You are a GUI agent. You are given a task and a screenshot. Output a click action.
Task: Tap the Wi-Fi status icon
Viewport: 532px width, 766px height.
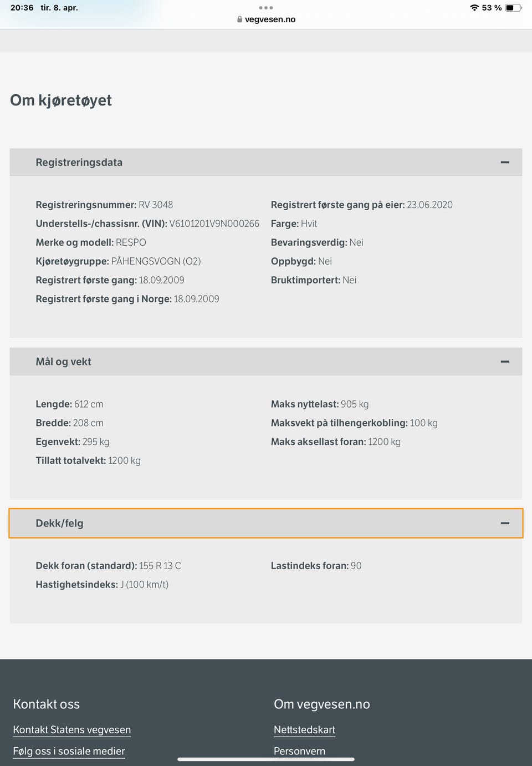point(474,8)
